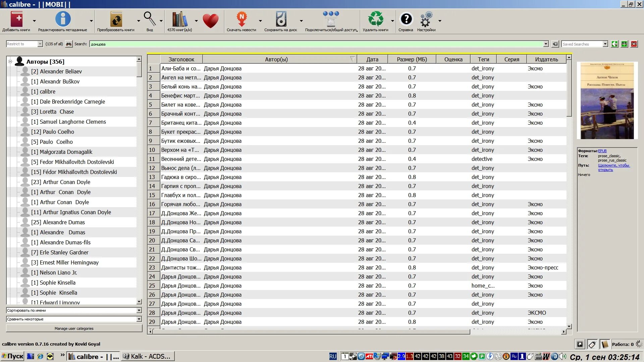
Task: Sort by the Издатель column header
Action: click(x=546, y=59)
